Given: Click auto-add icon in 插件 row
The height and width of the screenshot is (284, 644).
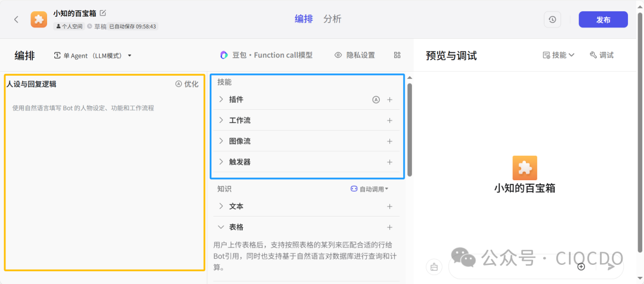Looking at the screenshot, I should pos(376,100).
